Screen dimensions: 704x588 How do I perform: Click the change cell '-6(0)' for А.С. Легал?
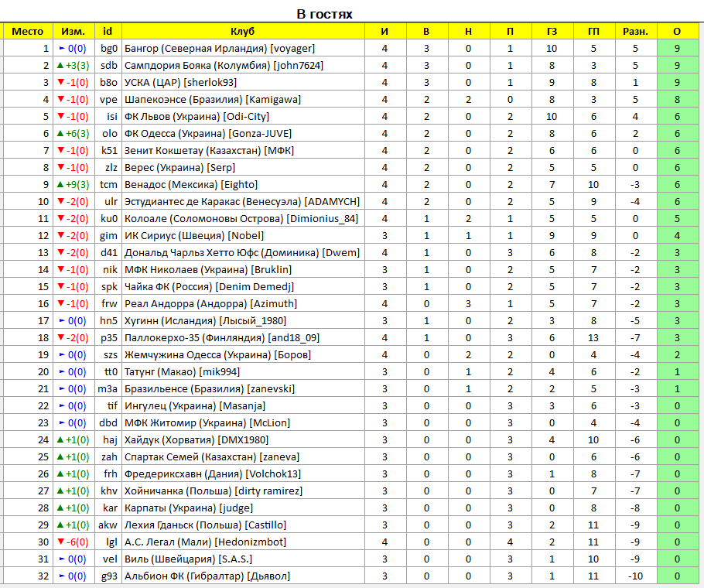(73, 542)
